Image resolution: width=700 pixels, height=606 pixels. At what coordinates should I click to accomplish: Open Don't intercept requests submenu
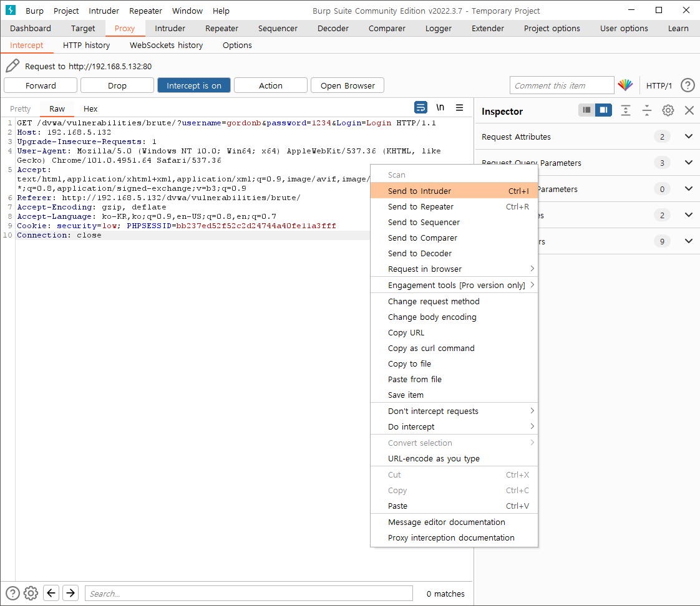pos(454,411)
